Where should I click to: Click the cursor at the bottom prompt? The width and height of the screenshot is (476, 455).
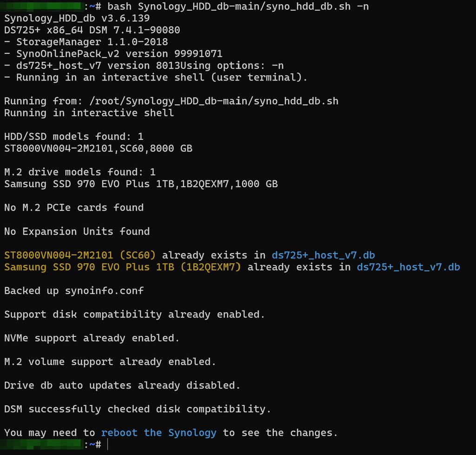tap(108, 444)
